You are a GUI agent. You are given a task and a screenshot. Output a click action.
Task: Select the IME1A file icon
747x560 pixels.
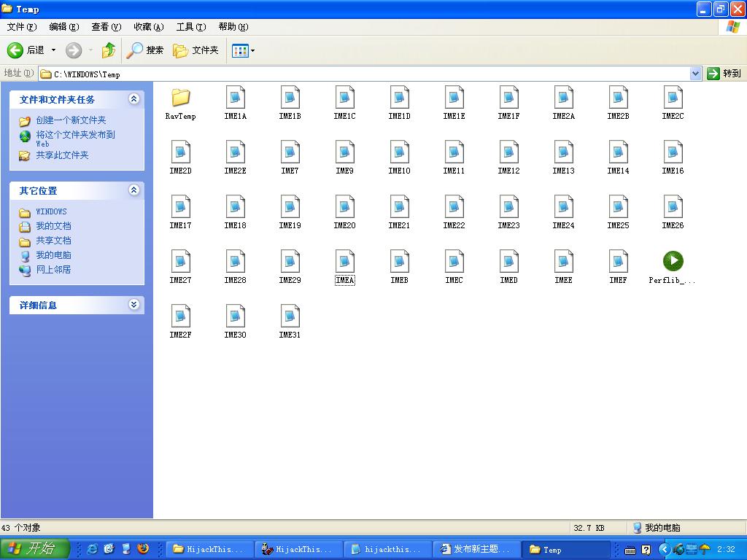pyautogui.click(x=235, y=98)
